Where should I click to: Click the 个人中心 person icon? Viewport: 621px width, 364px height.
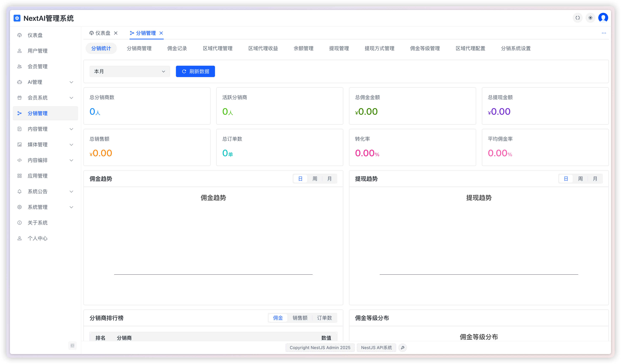[x=20, y=238]
